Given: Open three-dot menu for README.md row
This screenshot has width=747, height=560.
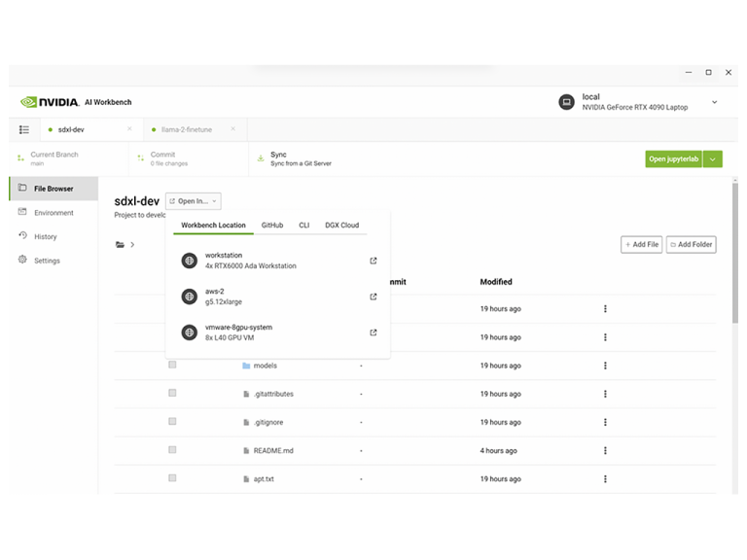Looking at the screenshot, I should coord(605,450).
